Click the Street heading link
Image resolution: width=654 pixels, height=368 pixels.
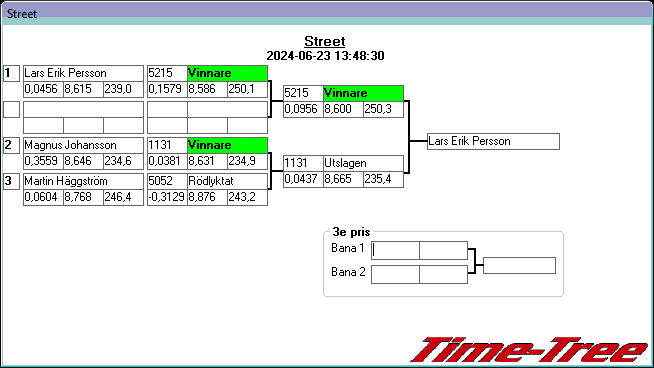pos(324,41)
